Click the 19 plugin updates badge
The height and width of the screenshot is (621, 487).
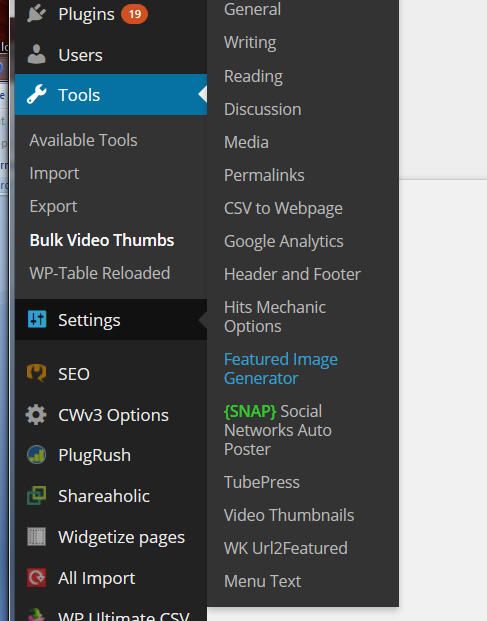pyautogui.click(x=135, y=14)
